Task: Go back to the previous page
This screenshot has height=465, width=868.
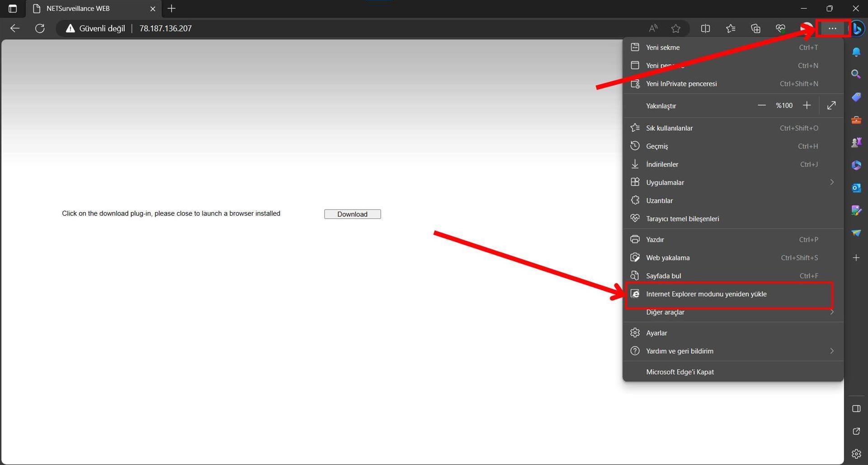Action: pos(15,28)
